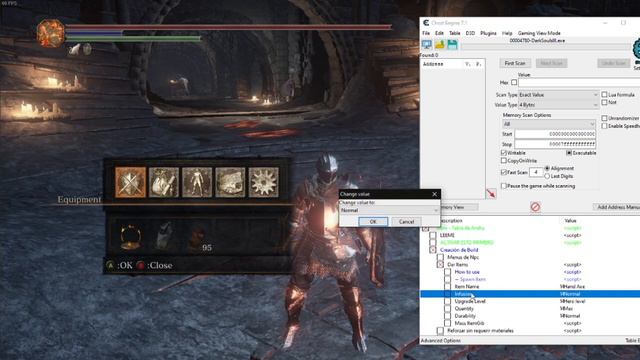Open the Edit menu

tap(439, 33)
